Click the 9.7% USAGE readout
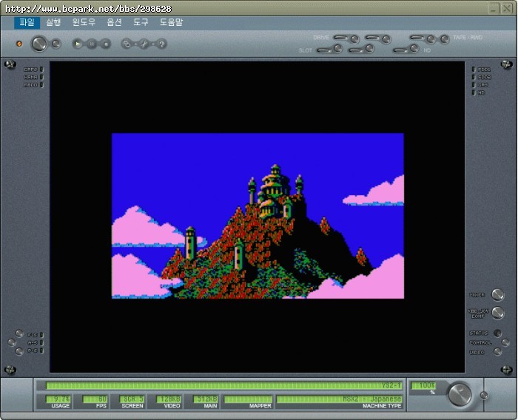This screenshot has height=420, width=518. (x=58, y=399)
